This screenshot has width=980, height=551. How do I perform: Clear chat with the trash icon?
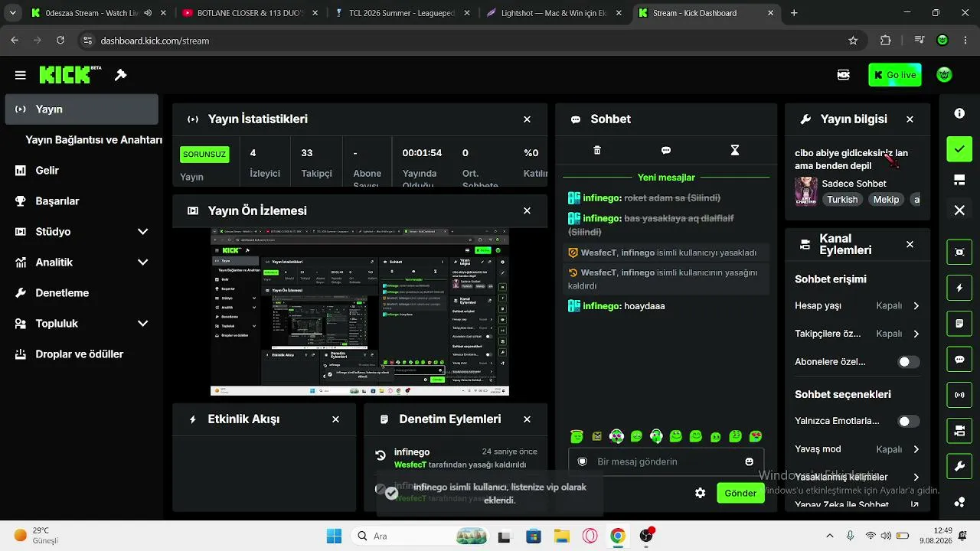[597, 151]
